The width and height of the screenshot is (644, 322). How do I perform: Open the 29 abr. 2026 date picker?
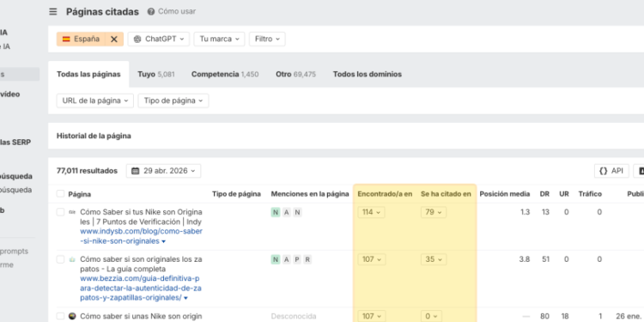(x=163, y=171)
